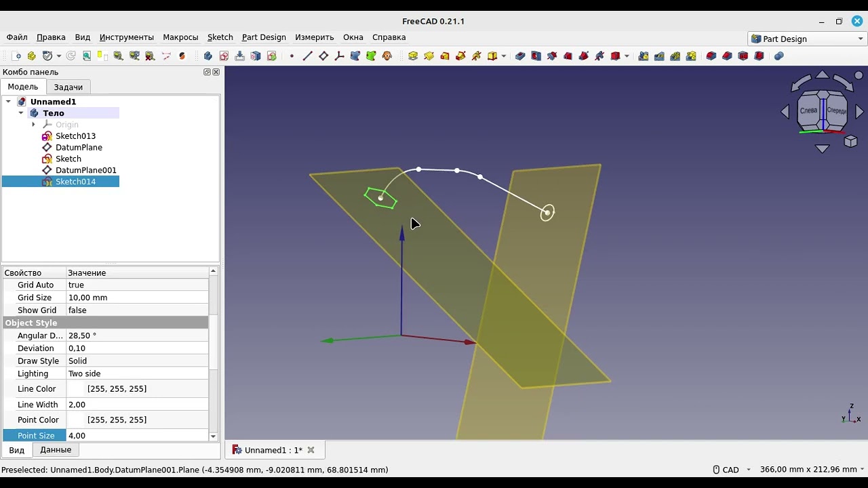The image size is (868, 488).
Task: Select Sketch013 in the model tree
Action: point(75,136)
